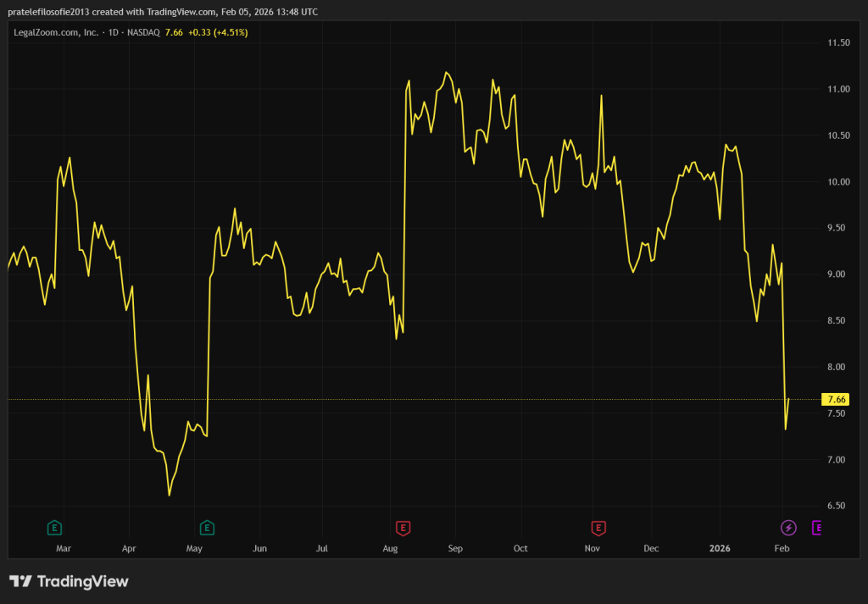Click the 1D interval label in the legend
Image resolution: width=868 pixels, height=604 pixels.
[x=114, y=32]
